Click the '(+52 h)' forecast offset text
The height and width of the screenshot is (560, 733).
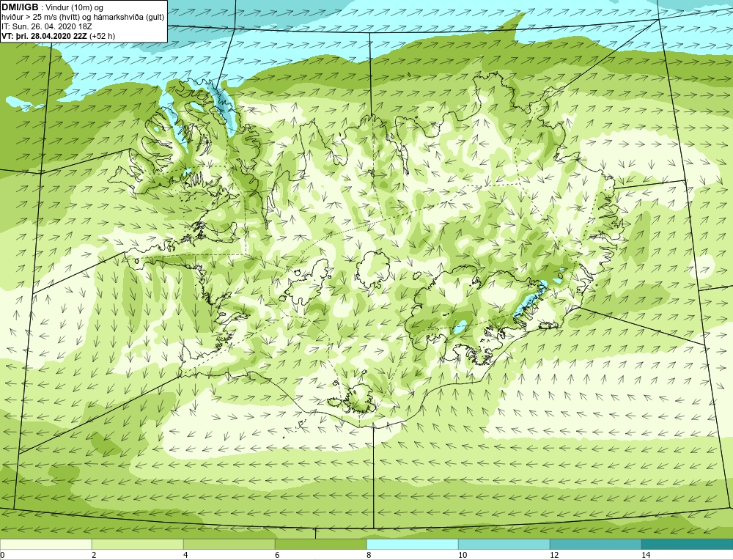102,35
